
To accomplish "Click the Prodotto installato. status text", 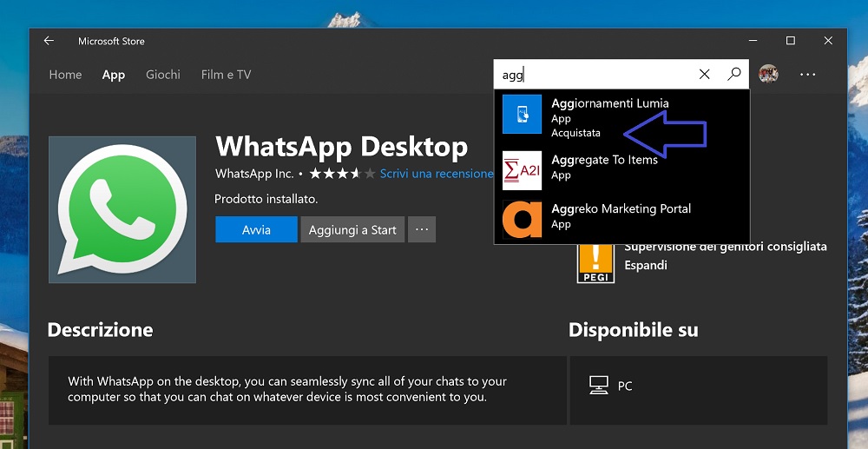I will 266,199.
